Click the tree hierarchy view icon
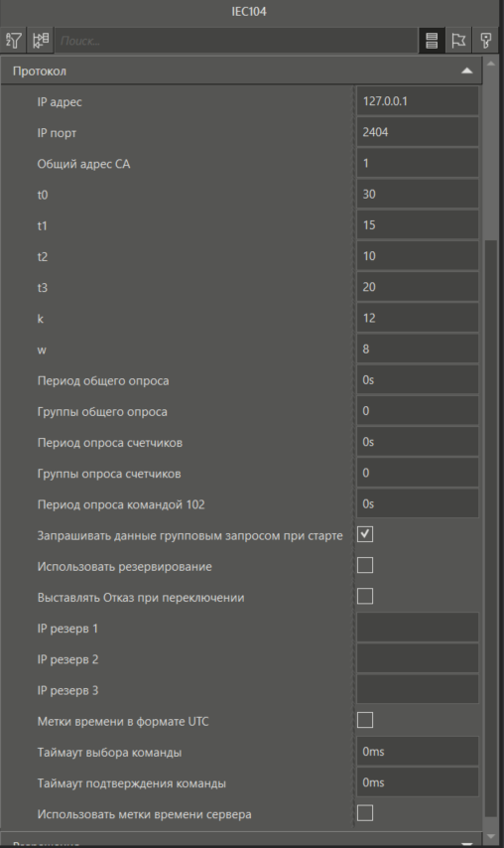504x848 pixels. point(41,41)
